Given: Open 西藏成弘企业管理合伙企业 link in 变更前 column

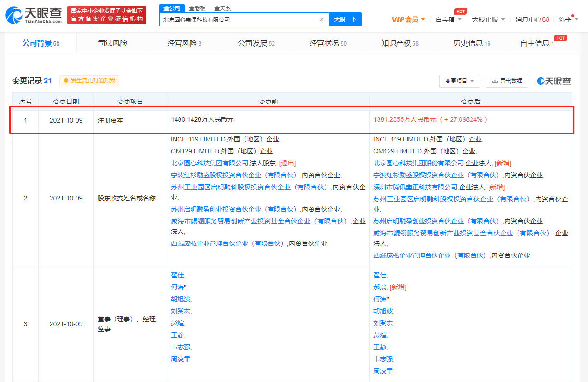Looking at the screenshot, I should [x=228, y=243].
